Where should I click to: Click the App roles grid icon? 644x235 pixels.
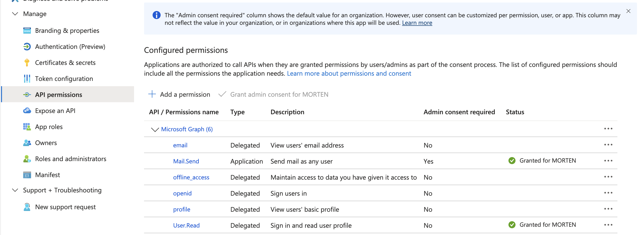pyautogui.click(x=27, y=127)
